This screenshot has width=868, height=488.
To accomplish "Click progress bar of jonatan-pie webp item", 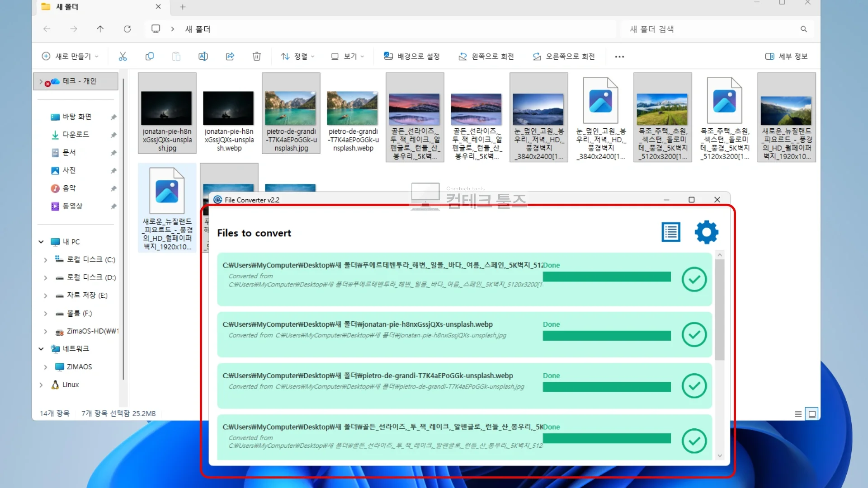I will click(x=607, y=336).
